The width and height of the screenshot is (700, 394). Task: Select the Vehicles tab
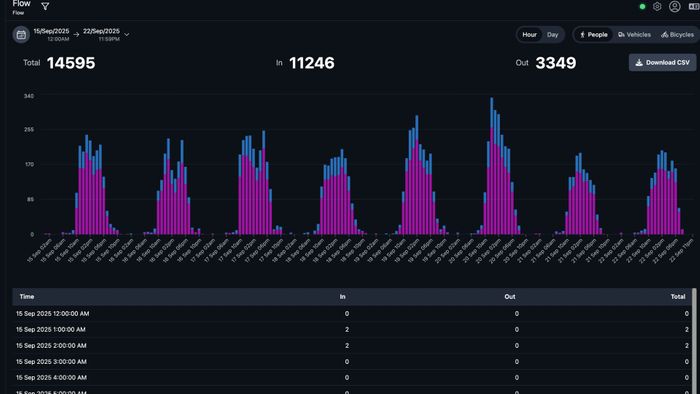[634, 35]
